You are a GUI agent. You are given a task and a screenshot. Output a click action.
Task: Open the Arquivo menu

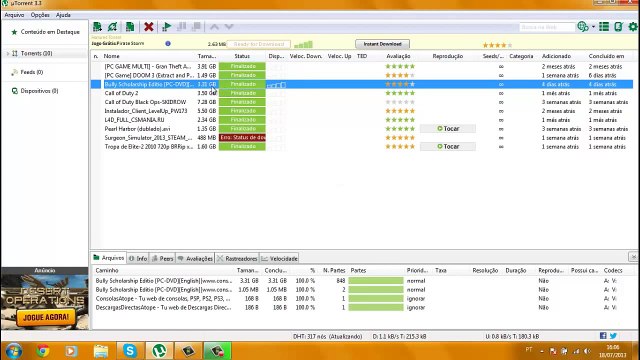14,15
